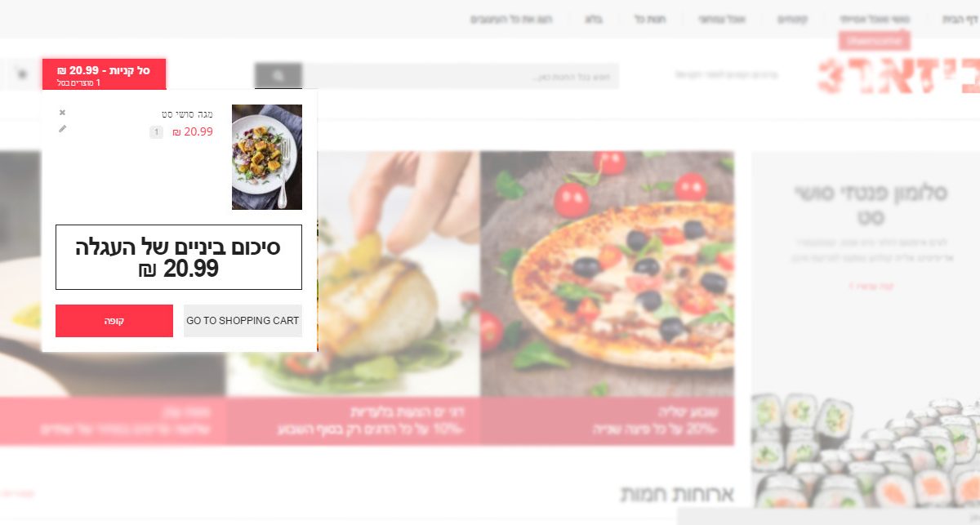Open the קינוחים item in the top menu
Image resolution: width=980 pixels, height=525 pixels.
coord(792,19)
